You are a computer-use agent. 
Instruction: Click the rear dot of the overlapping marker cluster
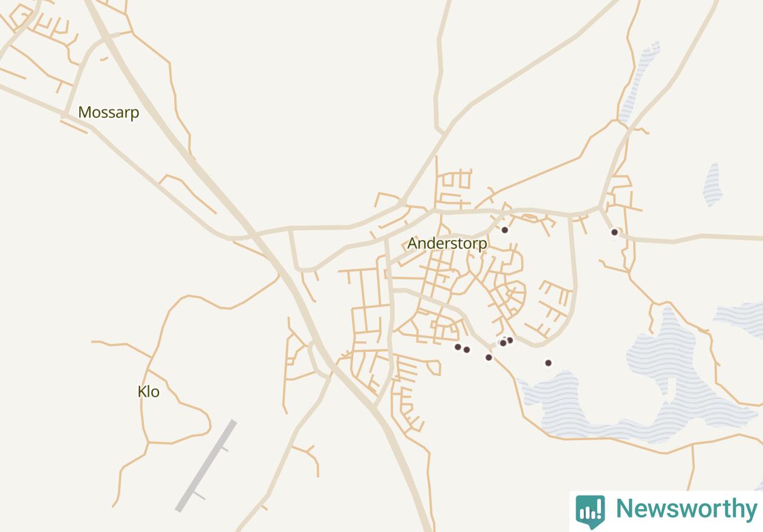click(x=510, y=340)
